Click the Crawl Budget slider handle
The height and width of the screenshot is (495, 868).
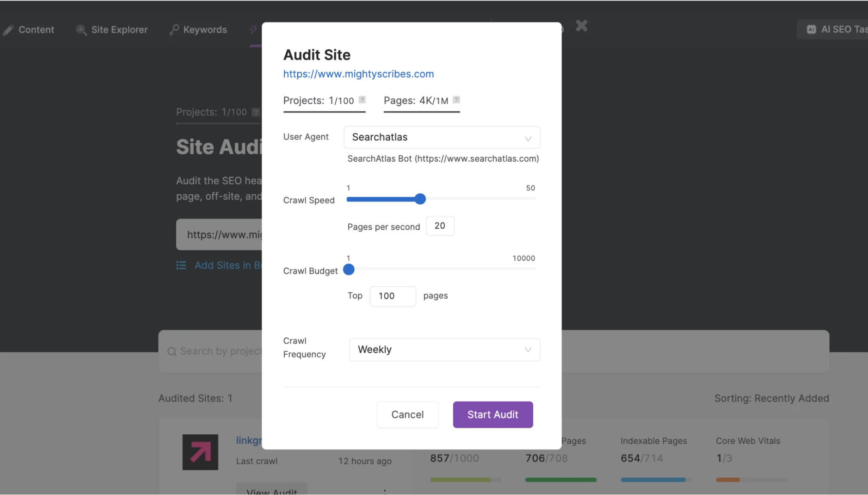[x=349, y=269]
